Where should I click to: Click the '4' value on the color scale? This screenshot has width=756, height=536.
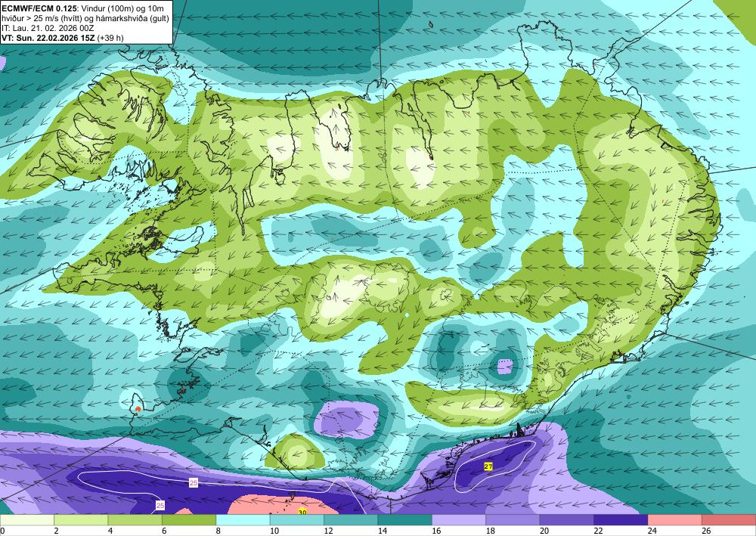(110, 531)
